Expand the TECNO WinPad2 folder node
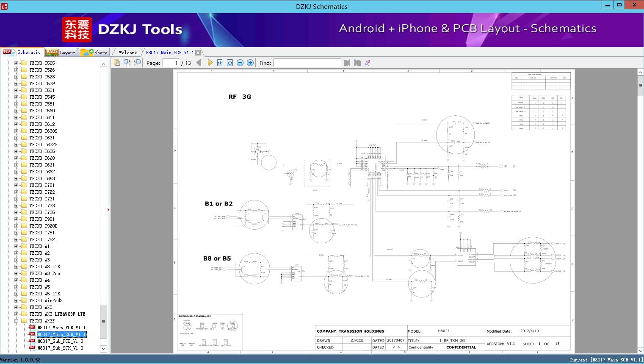Screen dimensions: 644x364 click(x=17, y=300)
